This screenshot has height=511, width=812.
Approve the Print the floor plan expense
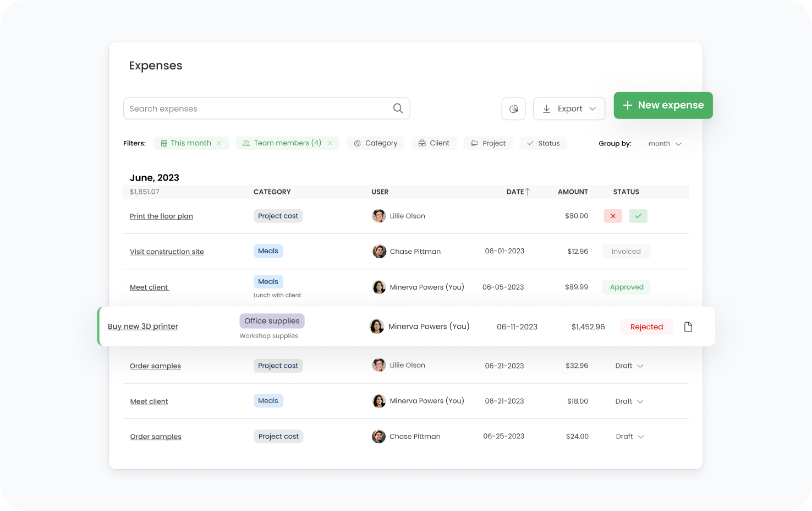click(x=638, y=216)
